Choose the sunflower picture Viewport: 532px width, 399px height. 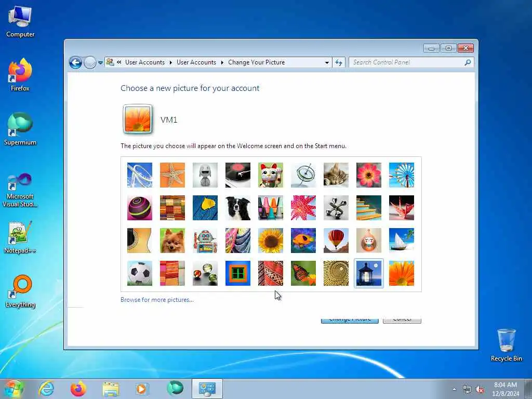[270, 241]
